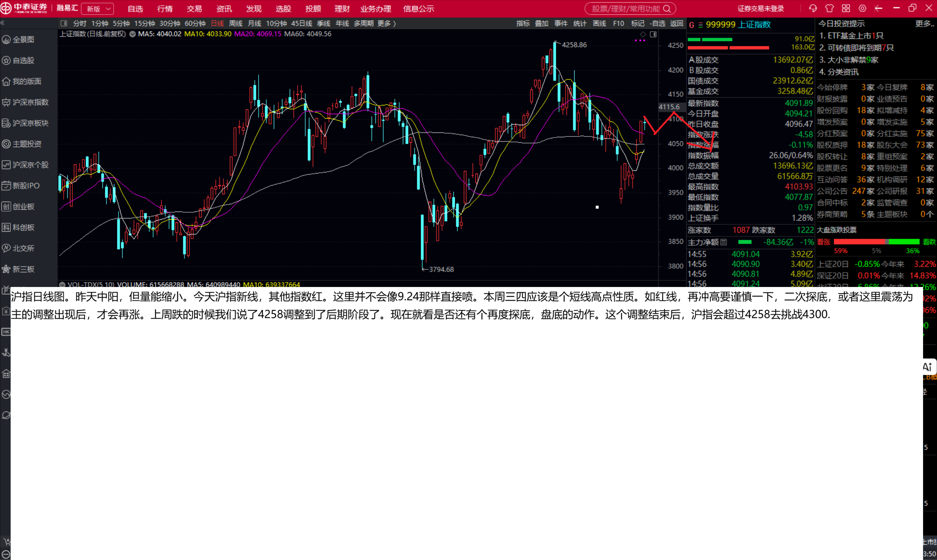
Task: Open the 新版 version dropdown
Action: click(x=98, y=9)
